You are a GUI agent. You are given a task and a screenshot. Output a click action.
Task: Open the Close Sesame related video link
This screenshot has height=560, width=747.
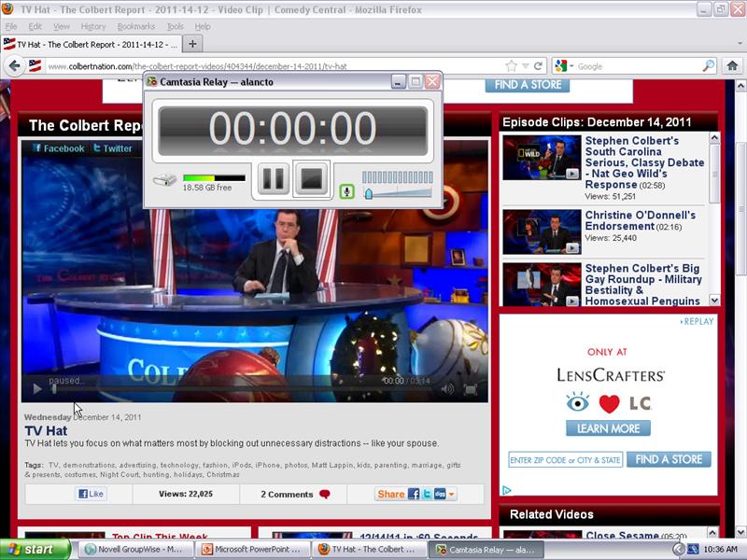[622, 535]
